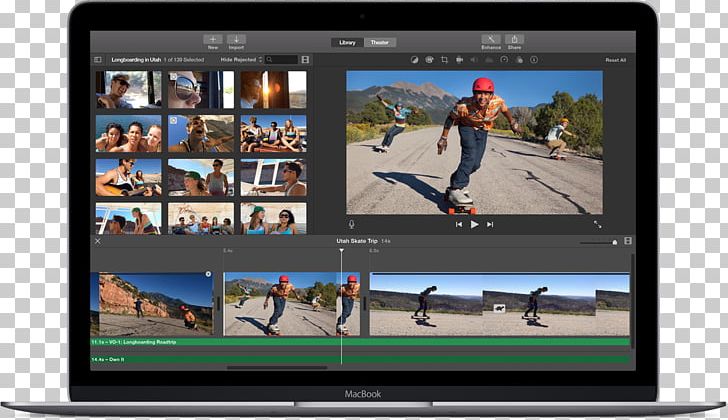Select the man in cap selfie thumbnail

pyautogui.click(x=129, y=90)
